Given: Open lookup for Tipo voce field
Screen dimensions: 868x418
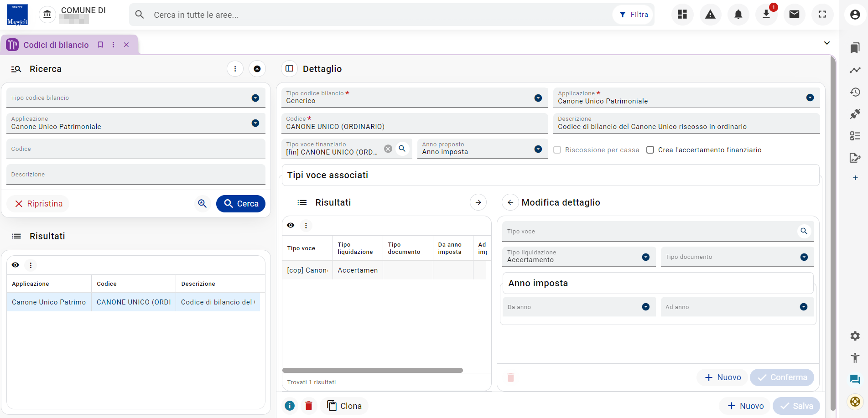Looking at the screenshot, I should tap(804, 231).
